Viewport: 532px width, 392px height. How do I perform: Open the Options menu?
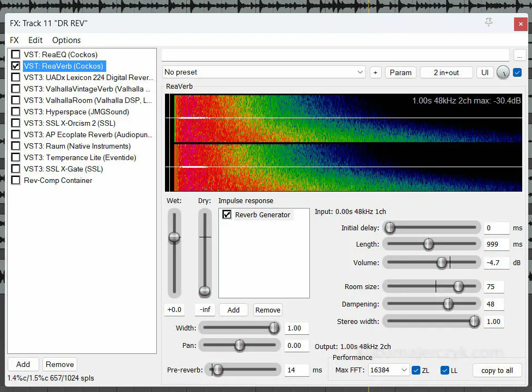coord(66,40)
